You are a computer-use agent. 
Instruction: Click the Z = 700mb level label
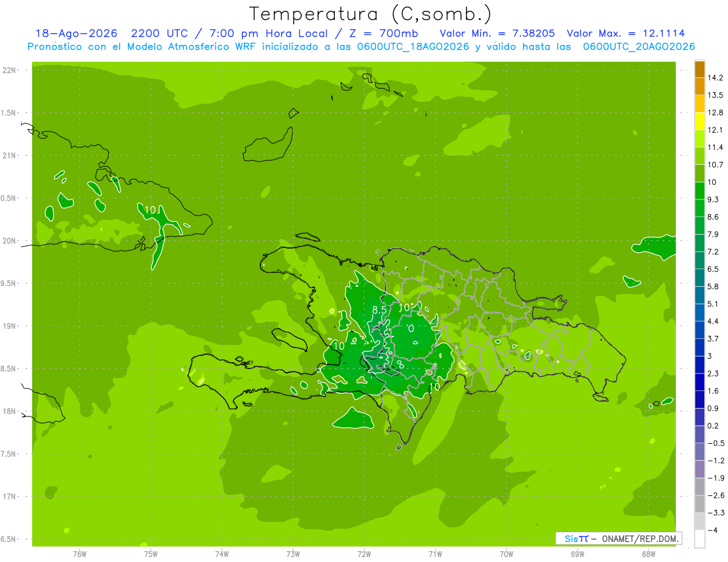point(380,34)
